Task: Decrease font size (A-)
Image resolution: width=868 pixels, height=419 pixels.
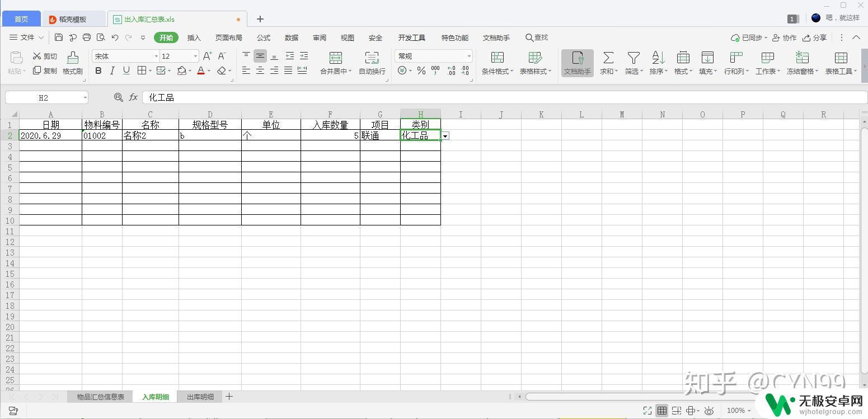Action: click(x=222, y=56)
